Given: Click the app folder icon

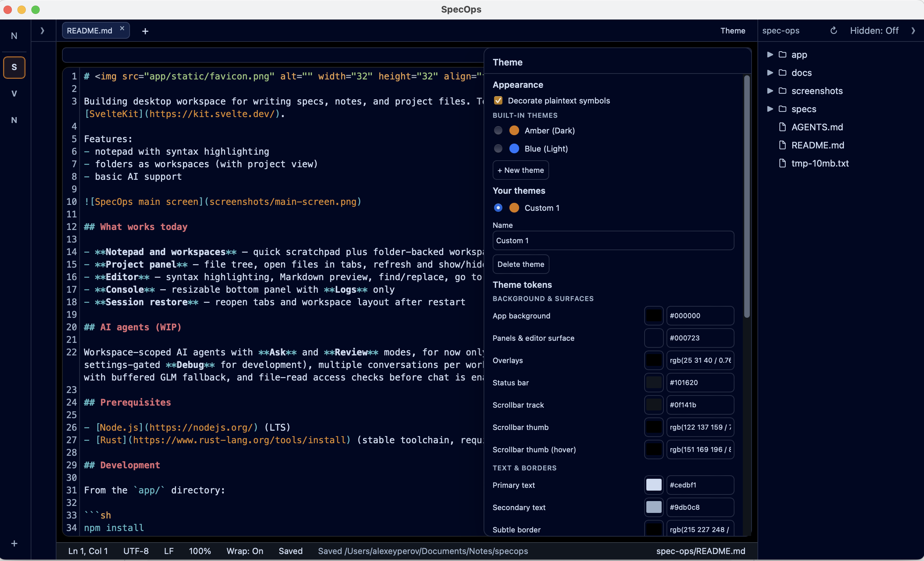Looking at the screenshot, I should [782, 55].
